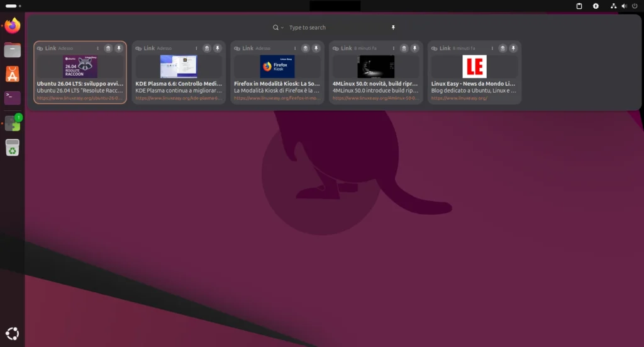Delete the KDE Plasma 6.6 clipboard entry

pyautogui.click(x=206, y=48)
